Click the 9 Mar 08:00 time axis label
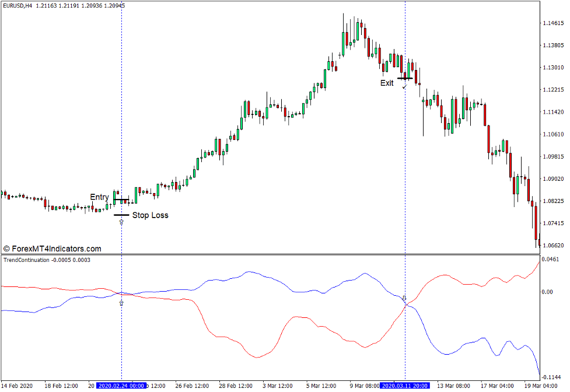Image resolution: width=570 pixels, height=392 pixels. click(x=365, y=386)
